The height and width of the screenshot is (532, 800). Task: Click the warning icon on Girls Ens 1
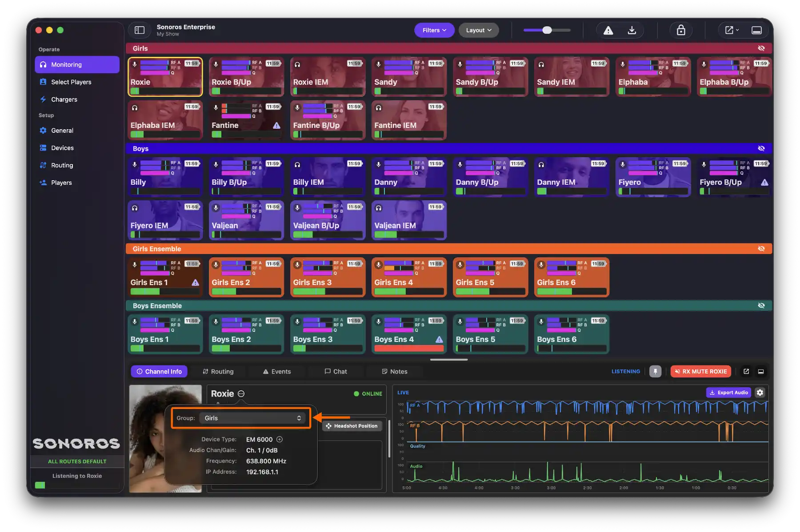coord(195,282)
